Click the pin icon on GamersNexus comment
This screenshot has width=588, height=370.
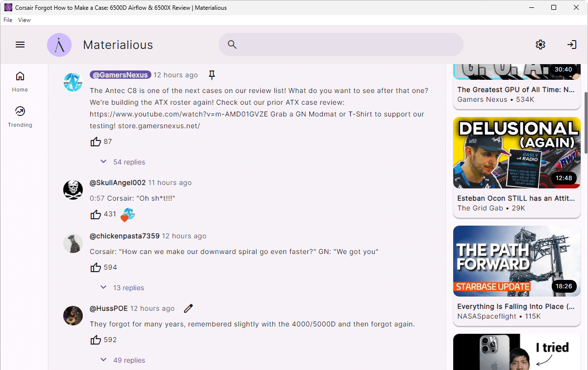tap(212, 75)
